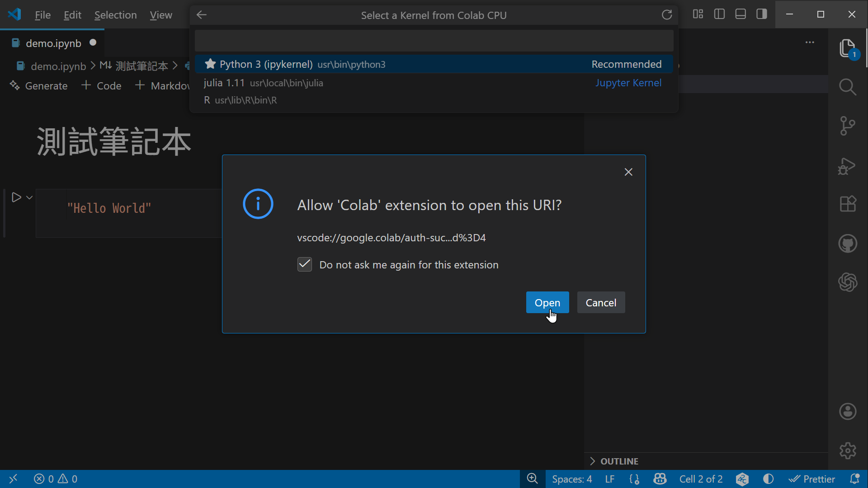
Task: Close the Allow Colab URI dialog
Action: coord(628,172)
